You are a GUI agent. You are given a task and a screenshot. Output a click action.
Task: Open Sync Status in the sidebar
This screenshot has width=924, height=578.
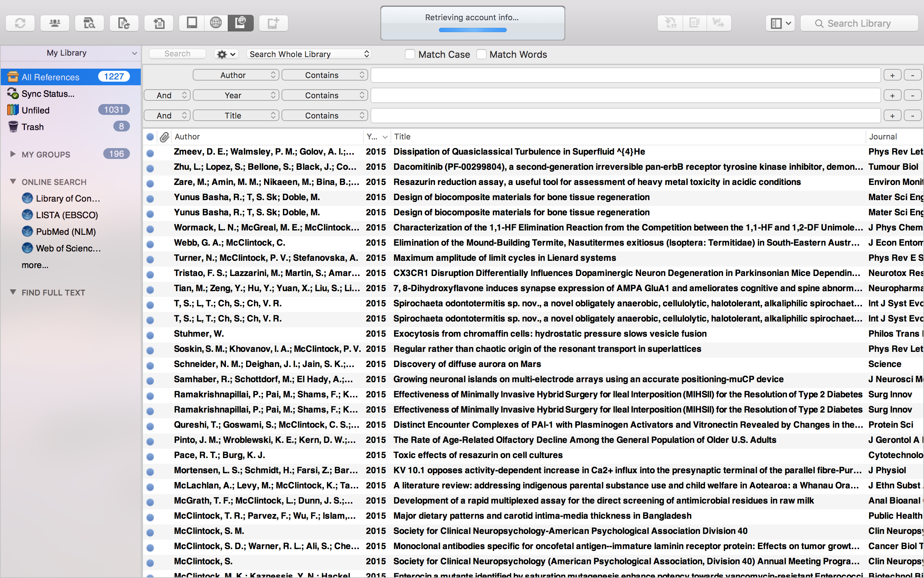(x=71, y=94)
